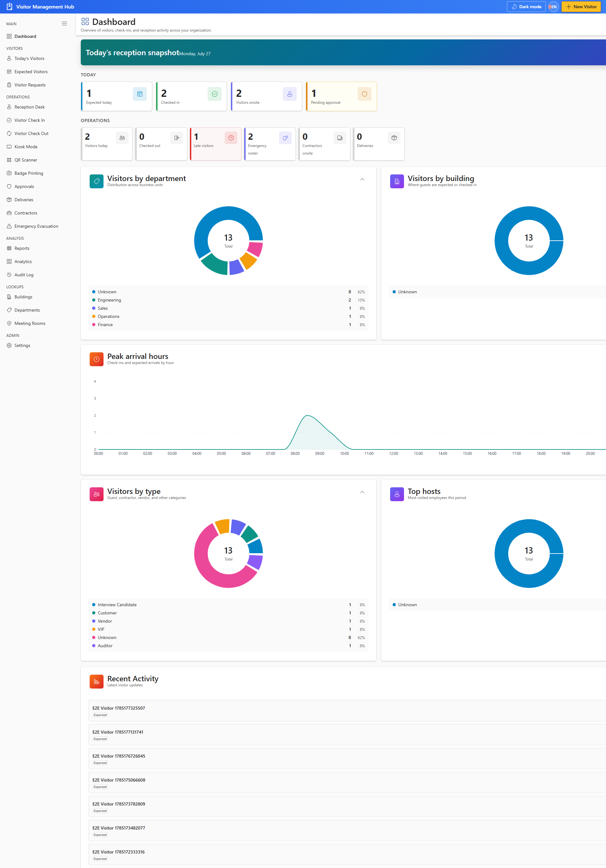Open activity E2E Visitor 1785177131741
Image resolution: width=606 pixels, height=868 pixels.
[x=347, y=735]
